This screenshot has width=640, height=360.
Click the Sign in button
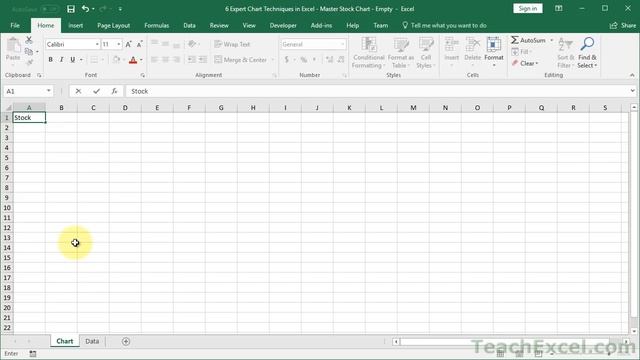[x=528, y=9]
